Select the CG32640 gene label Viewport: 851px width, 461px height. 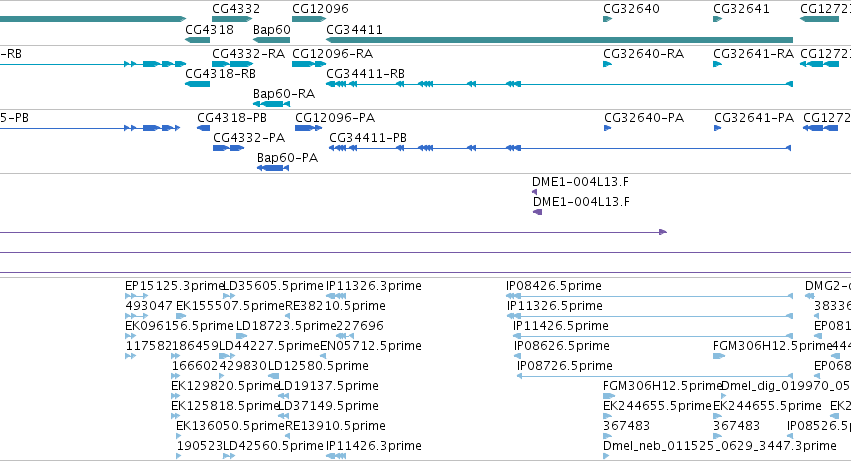(x=631, y=9)
